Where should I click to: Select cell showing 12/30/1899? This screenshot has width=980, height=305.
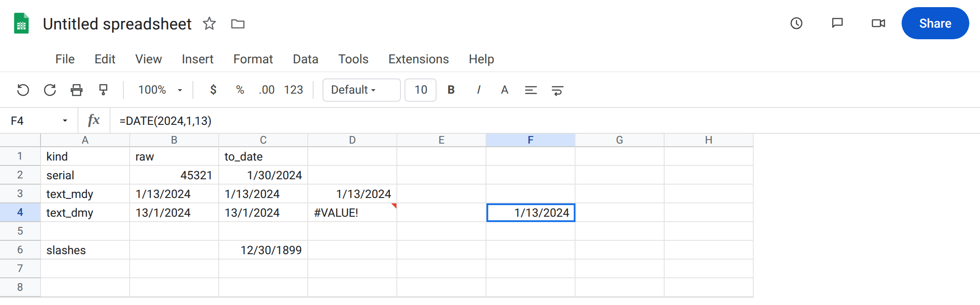263,250
